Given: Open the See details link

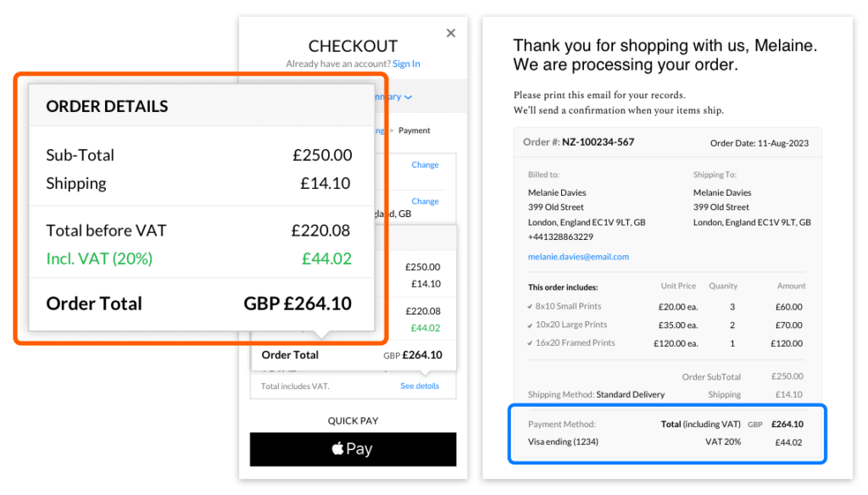Looking at the screenshot, I should [420, 387].
